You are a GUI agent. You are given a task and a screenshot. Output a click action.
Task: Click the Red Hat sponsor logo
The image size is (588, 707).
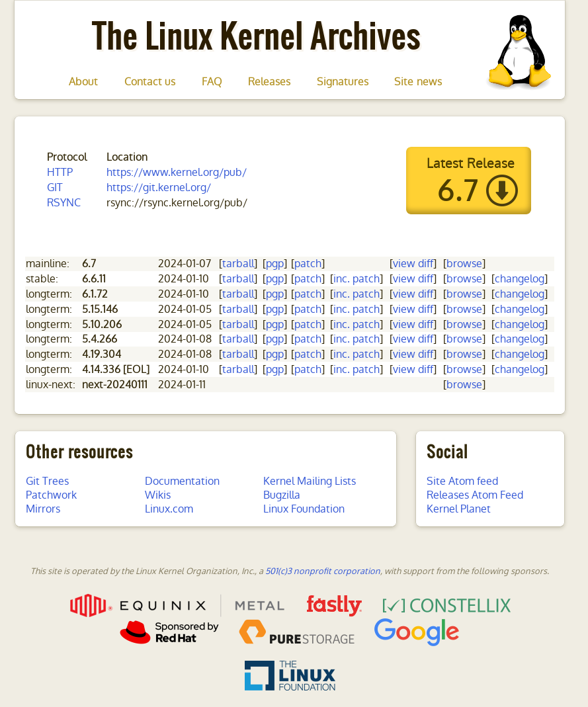[169, 632]
